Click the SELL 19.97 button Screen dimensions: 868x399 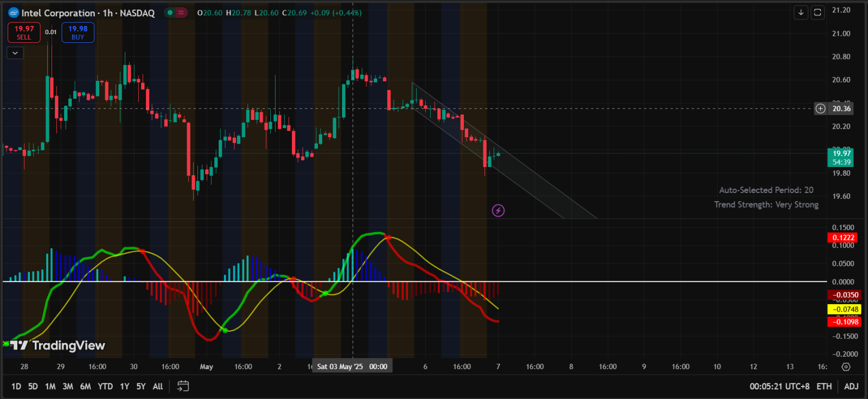coord(24,33)
